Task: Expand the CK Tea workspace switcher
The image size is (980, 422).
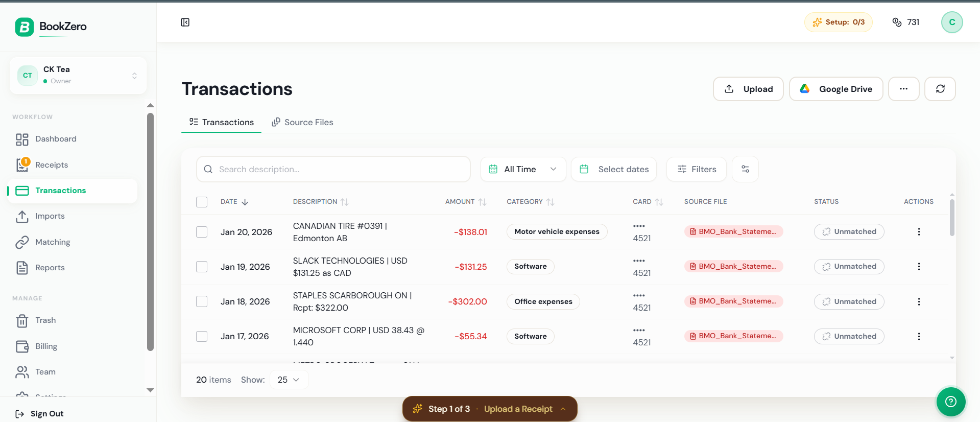Action: pos(78,76)
